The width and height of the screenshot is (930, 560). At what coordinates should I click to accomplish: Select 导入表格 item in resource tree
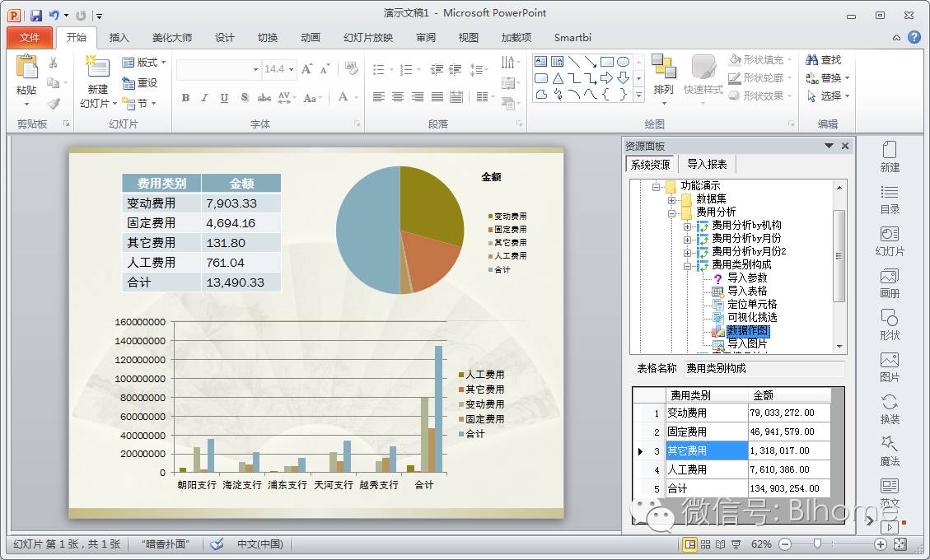point(746,291)
